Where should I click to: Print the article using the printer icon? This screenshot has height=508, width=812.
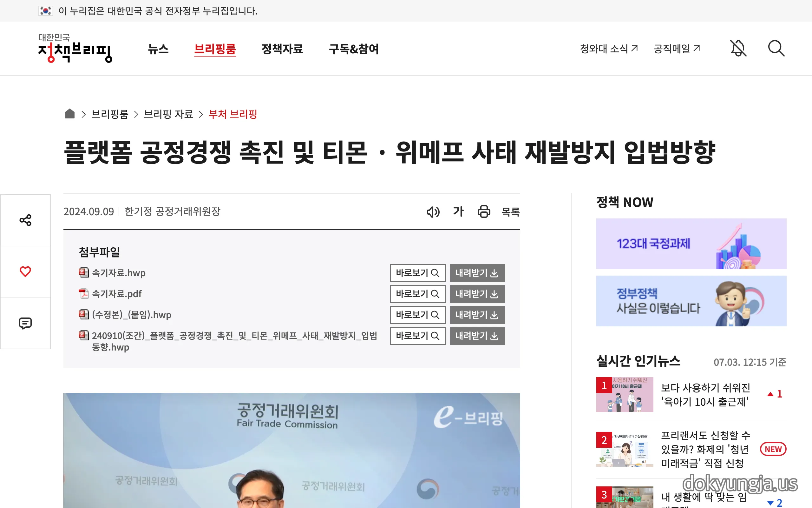484,212
